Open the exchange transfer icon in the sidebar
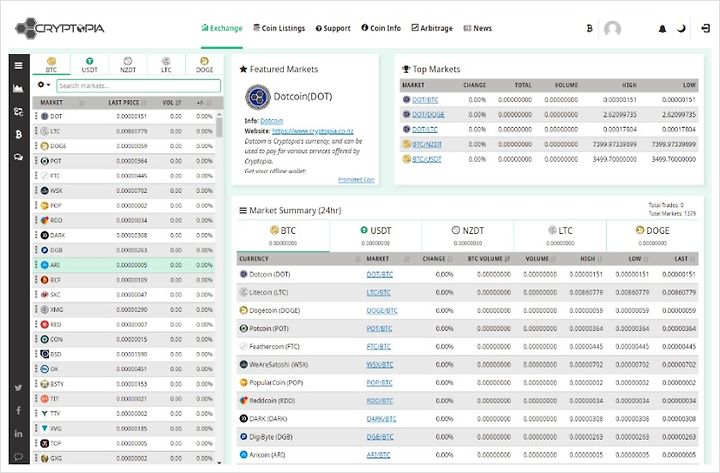 [x=18, y=112]
